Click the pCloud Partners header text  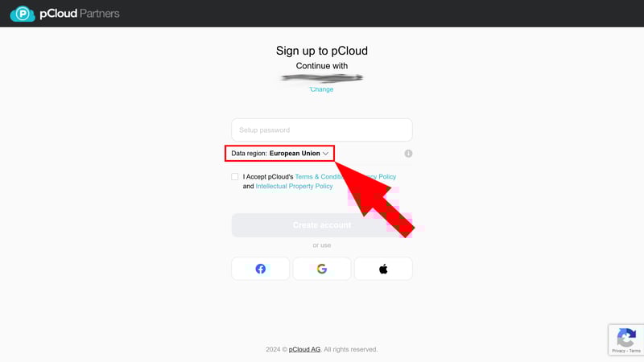[79, 14]
